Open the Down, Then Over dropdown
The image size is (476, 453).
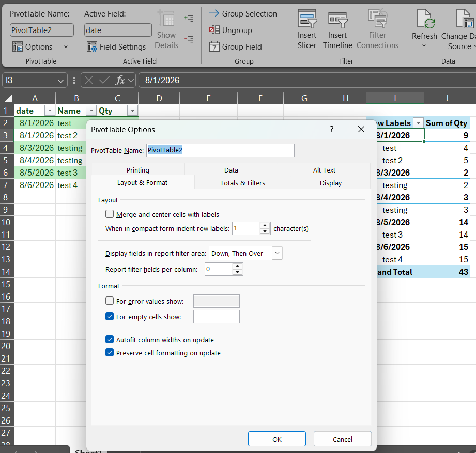277,253
